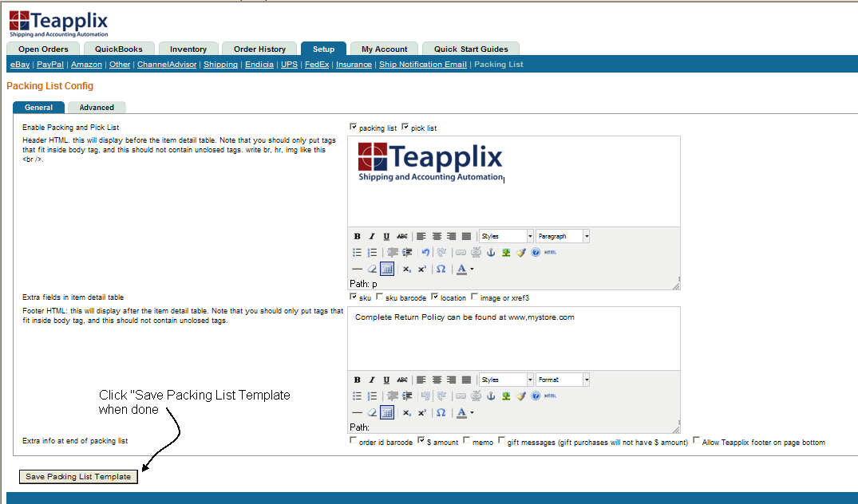Disable the packing list checkbox
The image size is (858, 504).
[353, 127]
